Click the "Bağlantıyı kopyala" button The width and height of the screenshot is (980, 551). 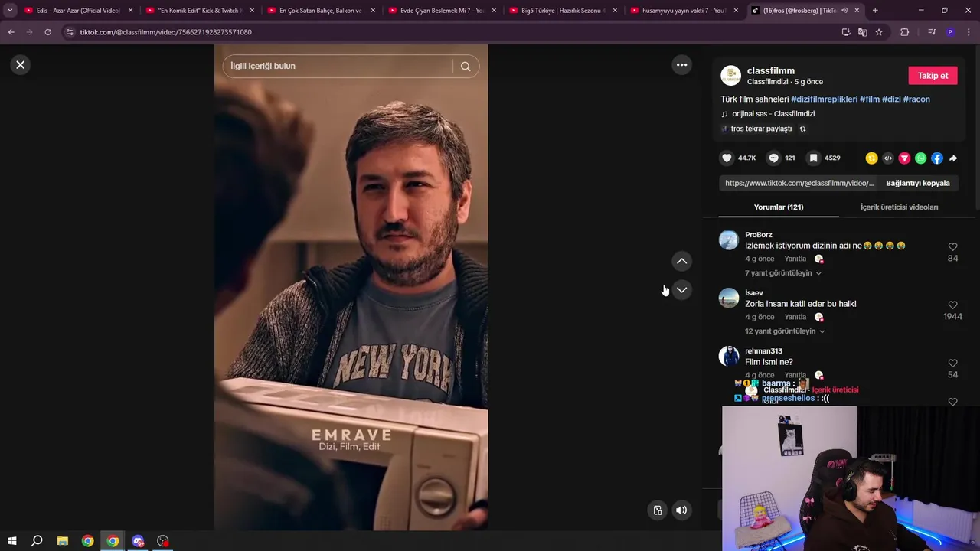click(917, 183)
